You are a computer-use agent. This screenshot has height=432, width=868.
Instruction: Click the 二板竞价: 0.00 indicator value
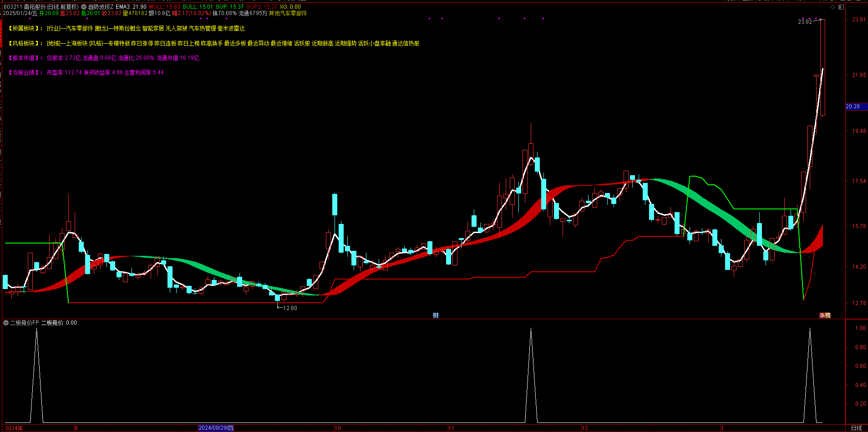[59, 323]
